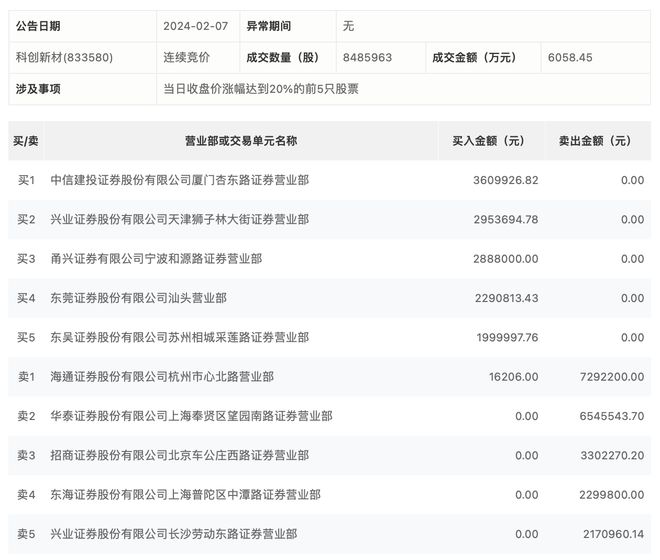660x560 pixels.
Task: Select the buy amount 3609926.82
Action: coord(506,180)
